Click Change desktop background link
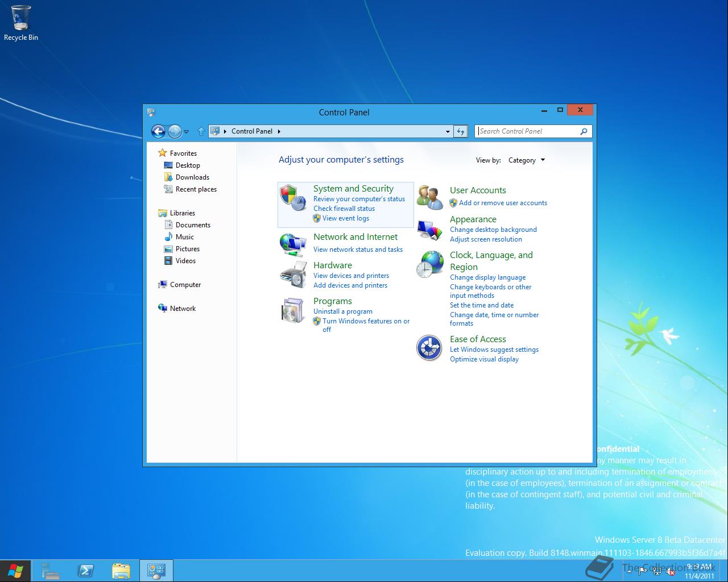 493,230
